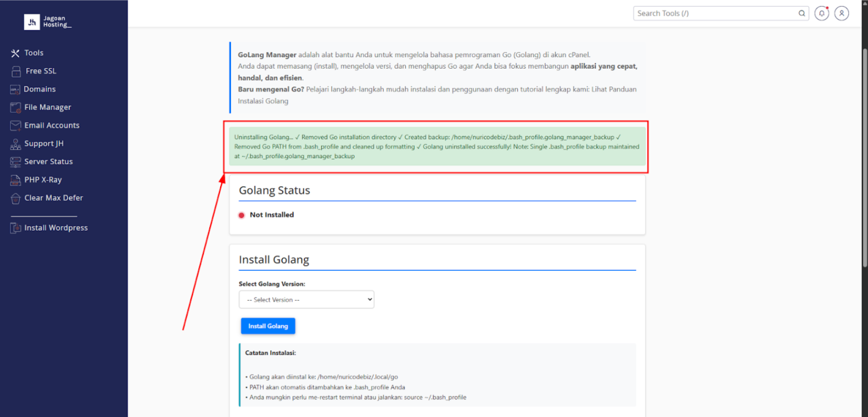The image size is (868, 417).
Task: Expand the Select Golang Version dropdown
Action: pos(307,300)
